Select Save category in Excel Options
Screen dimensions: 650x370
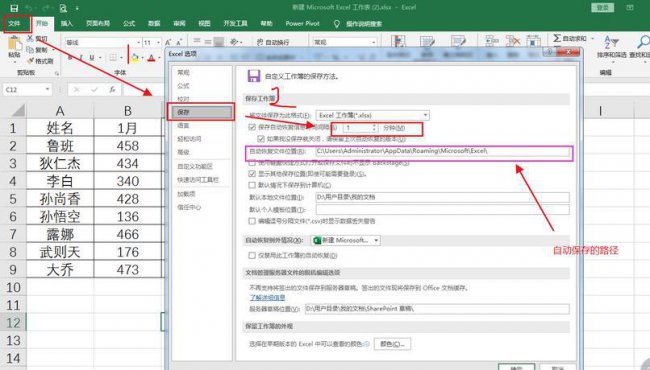[x=201, y=112]
